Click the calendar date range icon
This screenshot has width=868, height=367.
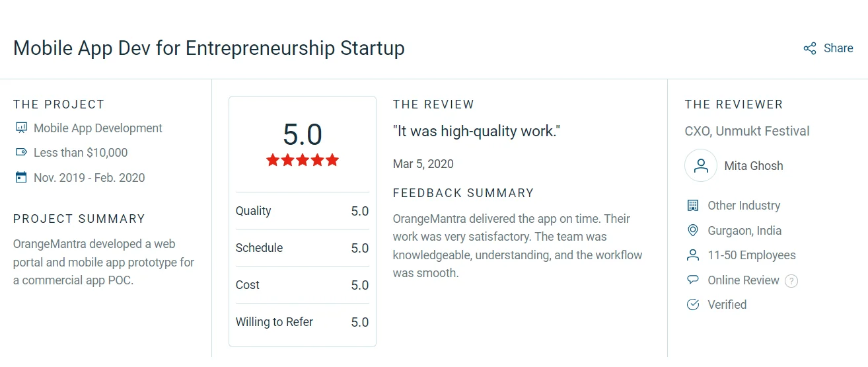point(21,177)
